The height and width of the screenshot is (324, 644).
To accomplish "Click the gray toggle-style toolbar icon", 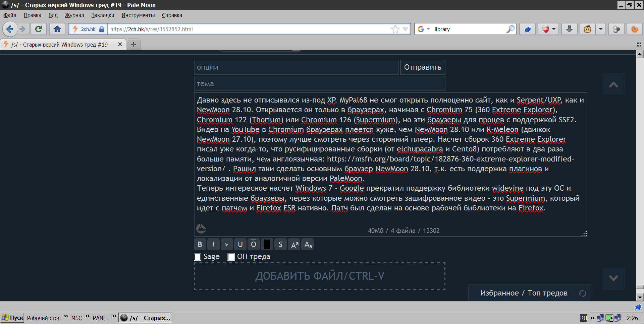I will click(616, 29).
